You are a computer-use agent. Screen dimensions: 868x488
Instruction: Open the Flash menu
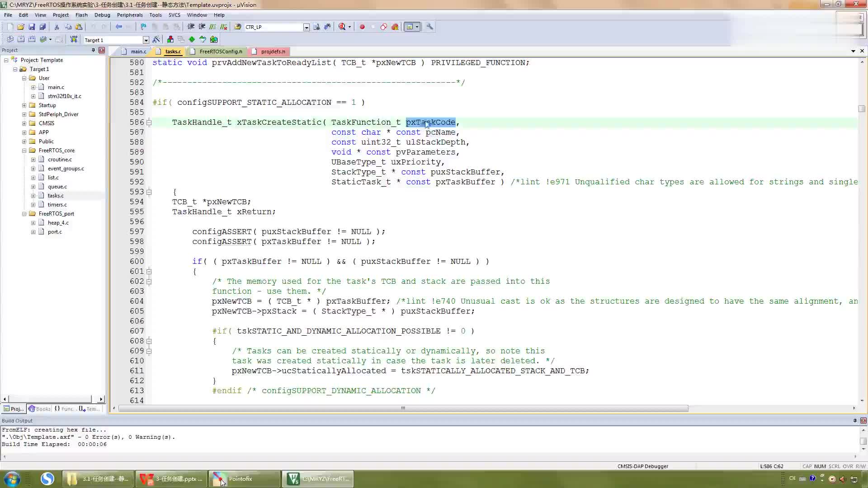coord(81,15)
